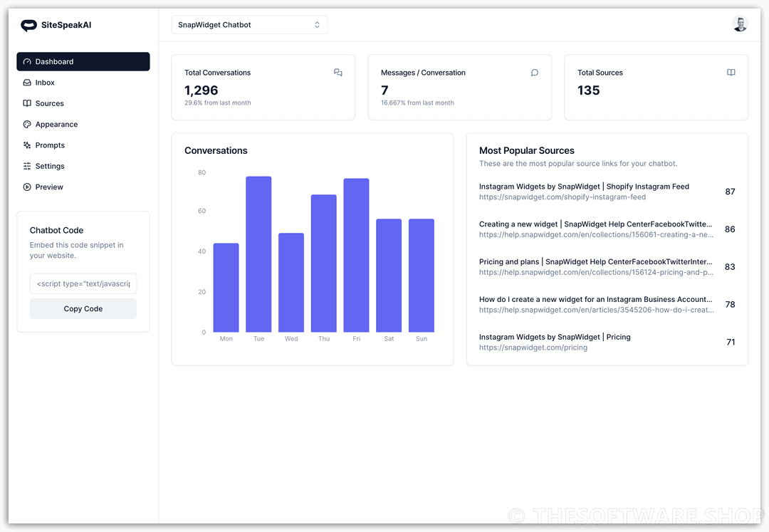Viewport: 769px width, 532px height.
Task: Click the chat bubbles icon in Total Conversations
Action: pos(338,73)
